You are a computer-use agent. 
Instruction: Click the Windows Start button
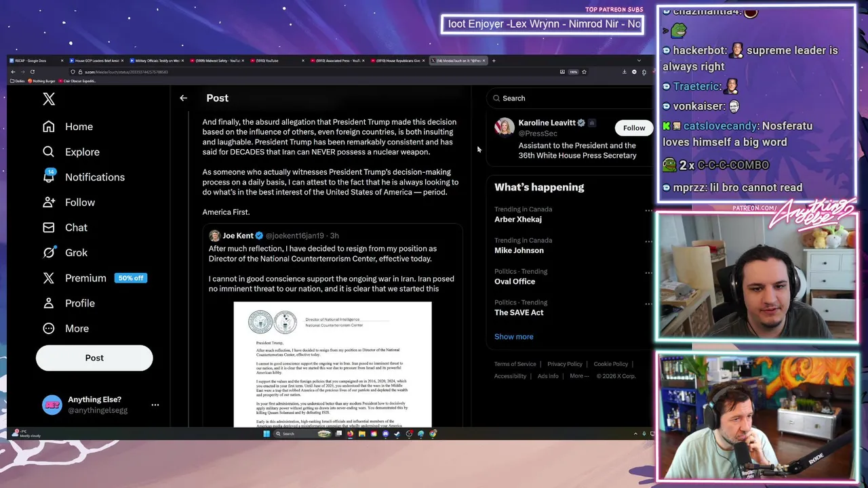pyautogui.click(x=267, y=434)
